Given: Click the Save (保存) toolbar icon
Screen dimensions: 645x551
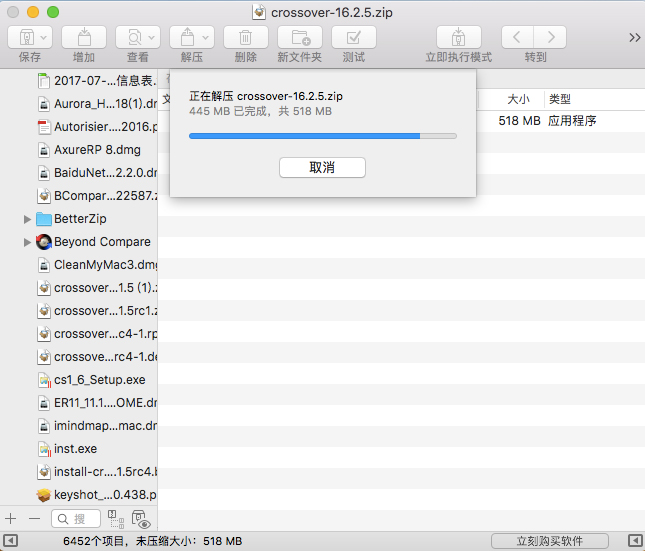Looking at the screenshot, I should click(29, 38).
